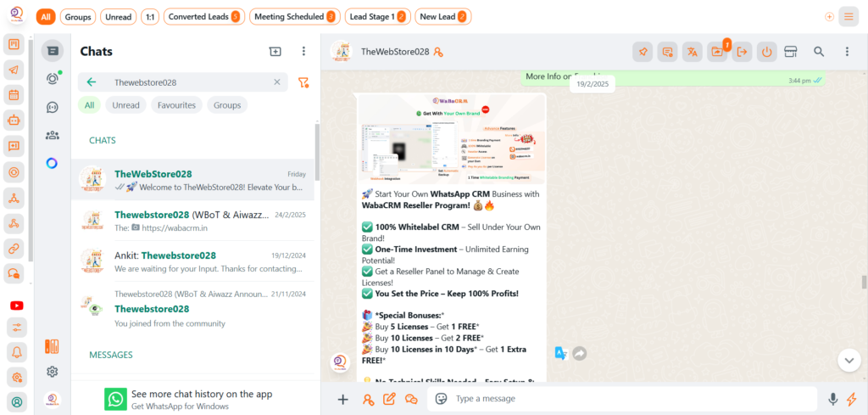The height and width of the screenshot is (415, 868).
Task: Click the robot chatbot icon in sidebar
Action: pyautogui.click(x=14, y=121)
